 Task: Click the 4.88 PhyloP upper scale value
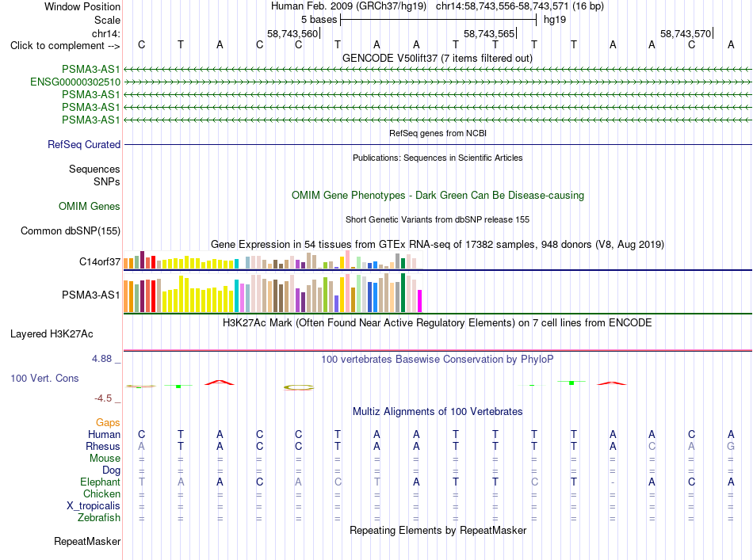(x=101, y=359)
